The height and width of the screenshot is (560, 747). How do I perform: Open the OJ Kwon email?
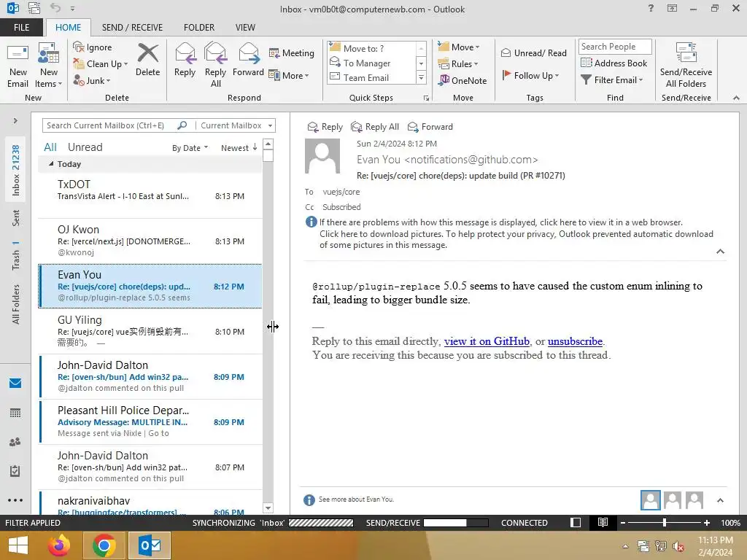coord(150,241)
